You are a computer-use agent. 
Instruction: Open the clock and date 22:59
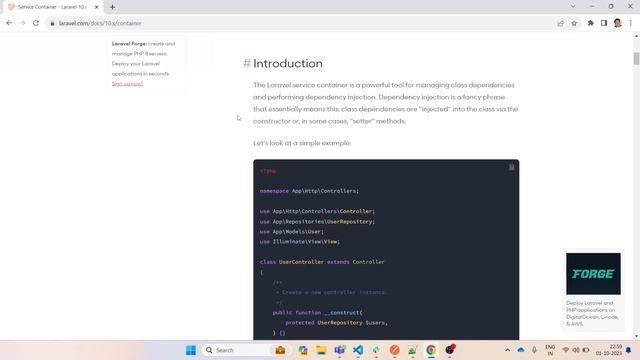point(609,350)
